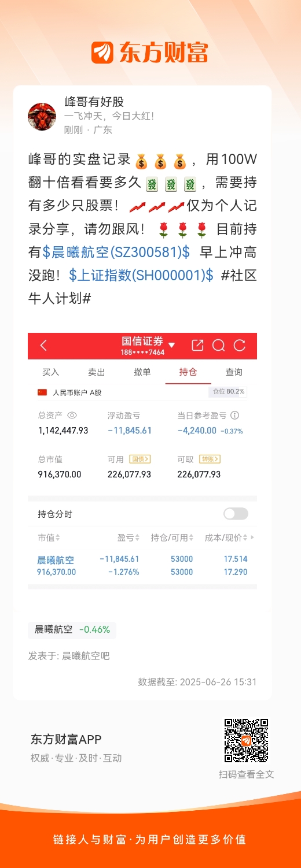Tap the back arrow in brokerage header
This screenshot has height=868, width=301.
click(x=43, y=346)
